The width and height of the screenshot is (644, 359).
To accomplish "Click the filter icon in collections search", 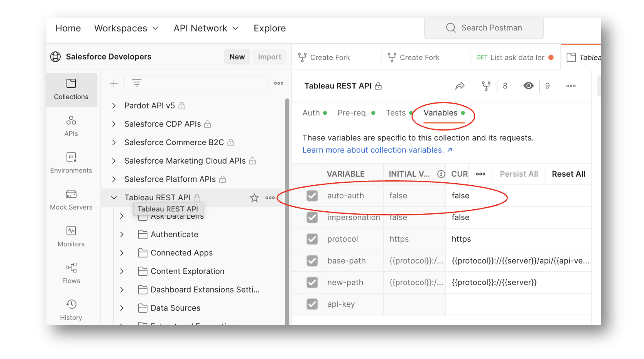I will coord(137,83).
